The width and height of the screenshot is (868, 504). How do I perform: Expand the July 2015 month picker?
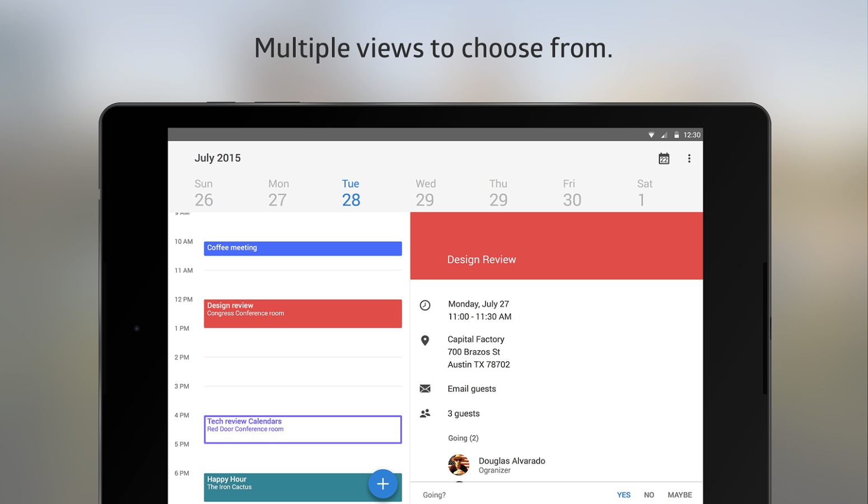point(217,158)
